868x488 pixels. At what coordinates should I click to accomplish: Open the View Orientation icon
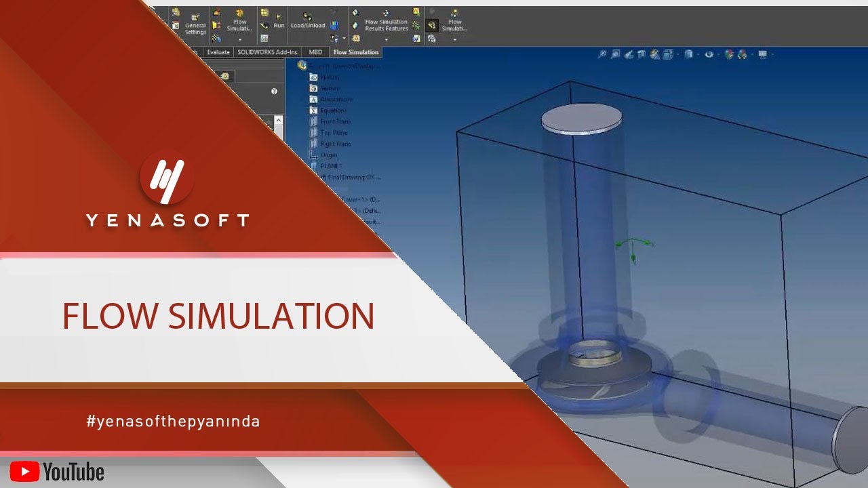(x=669, y=54)
